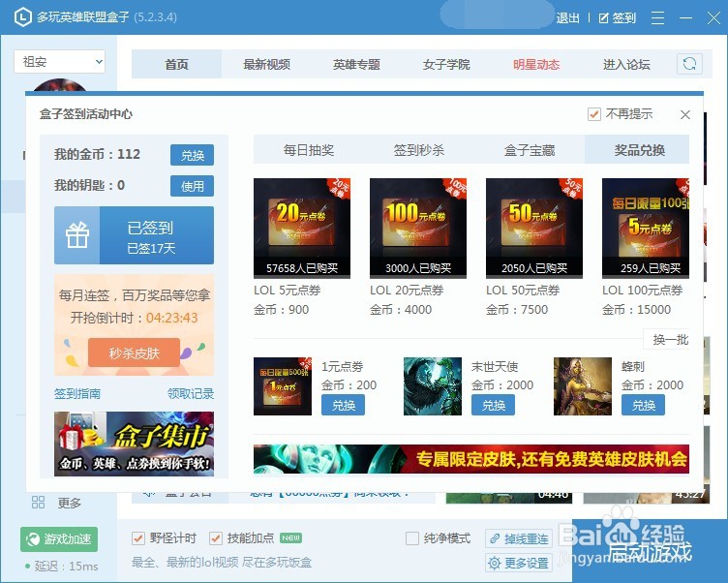Click the gear icon on 更多设置

pos(495,563)
